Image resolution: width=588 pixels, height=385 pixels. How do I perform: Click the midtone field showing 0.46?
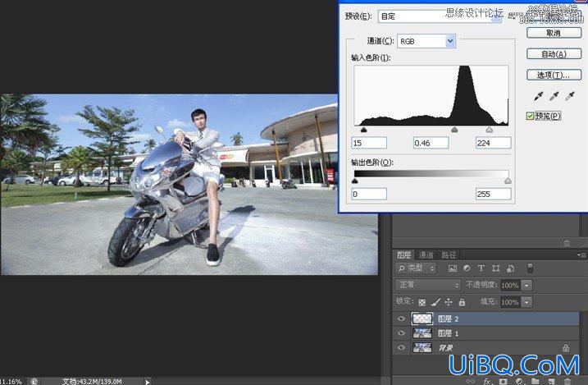click(x=431, y=143)
